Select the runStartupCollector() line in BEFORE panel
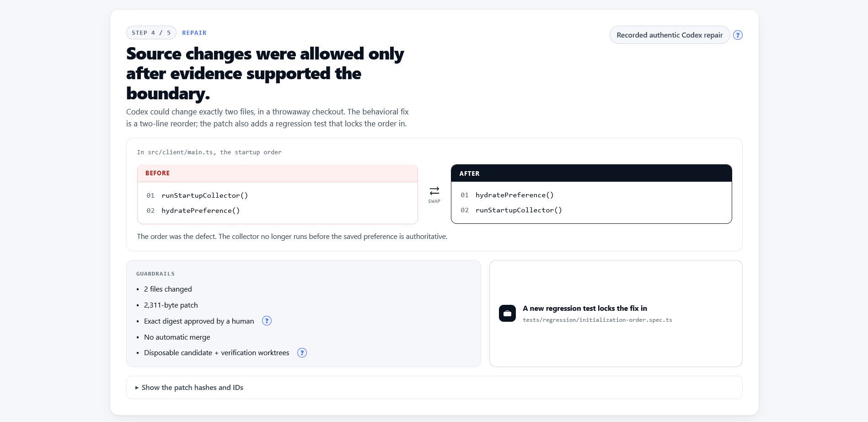868x422 pixels. click(x=205, y=195)
